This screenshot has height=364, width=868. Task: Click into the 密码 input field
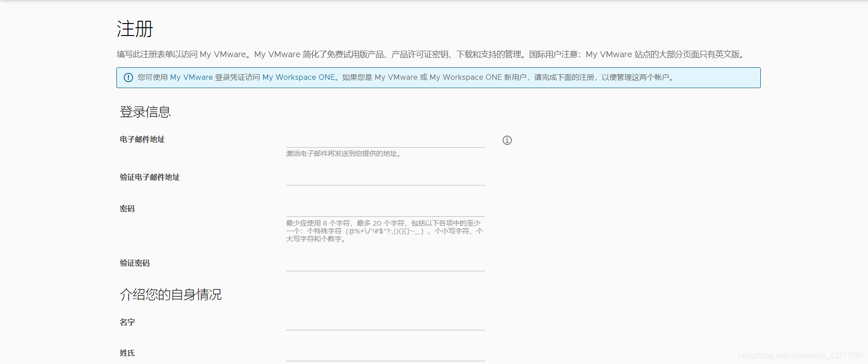tap(385, 209)
